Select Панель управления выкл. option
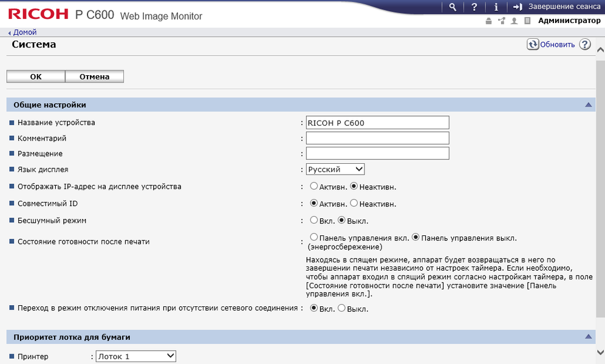 [415, 237]
